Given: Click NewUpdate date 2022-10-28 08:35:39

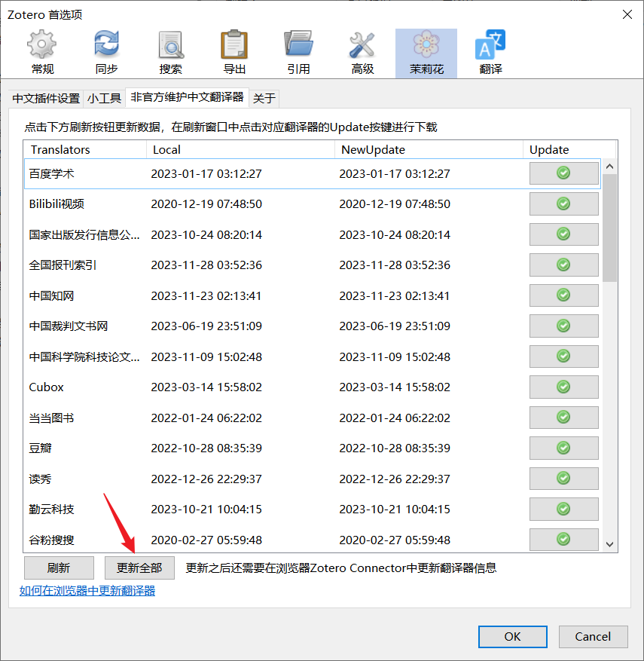Looking at the screenshot, I should [x=395, y=448].
